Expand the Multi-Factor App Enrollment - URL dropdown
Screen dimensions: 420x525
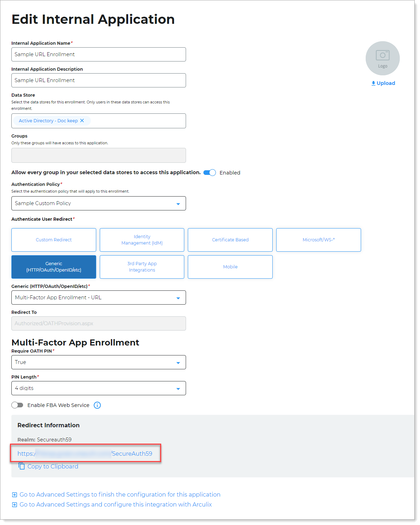(178, 298)
